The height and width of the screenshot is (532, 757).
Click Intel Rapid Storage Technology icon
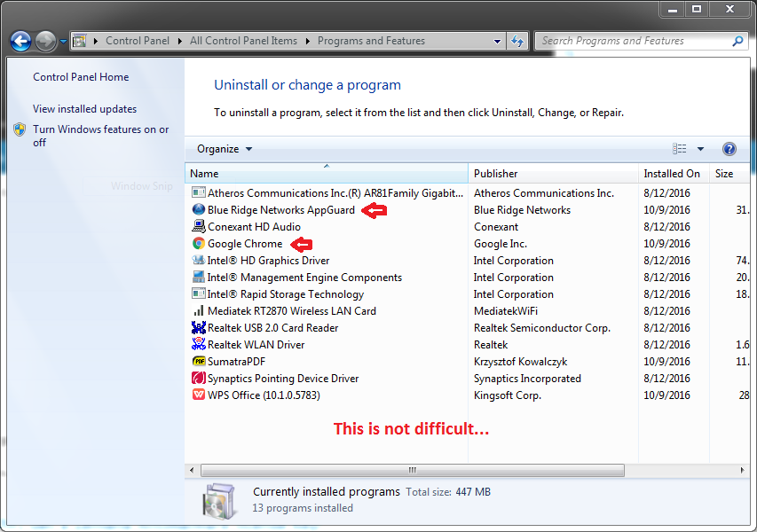[x=199, y=293]
